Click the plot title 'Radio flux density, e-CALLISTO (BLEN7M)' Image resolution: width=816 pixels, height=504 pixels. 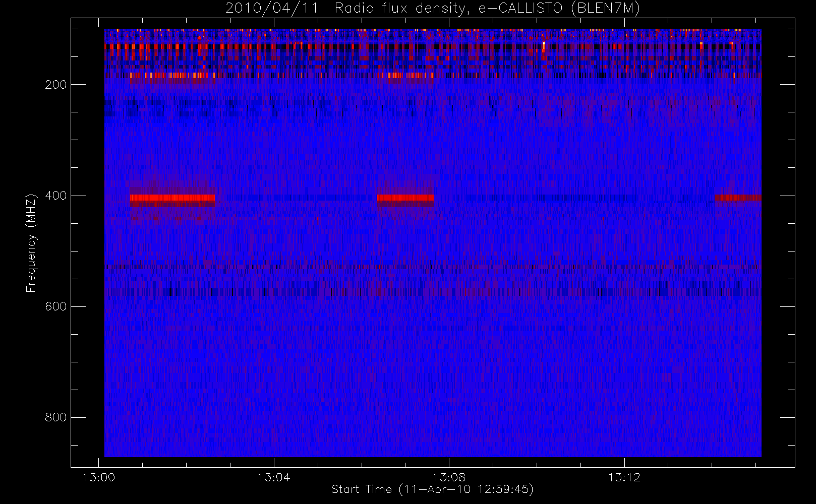487,9
